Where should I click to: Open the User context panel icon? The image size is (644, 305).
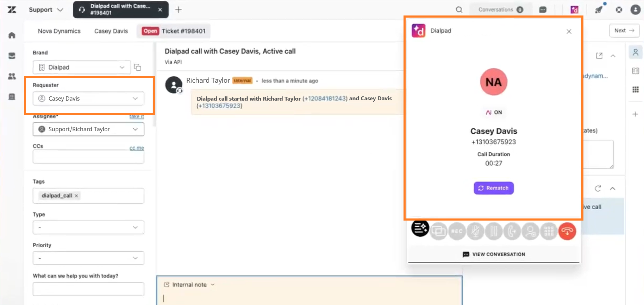click(636, 52)
